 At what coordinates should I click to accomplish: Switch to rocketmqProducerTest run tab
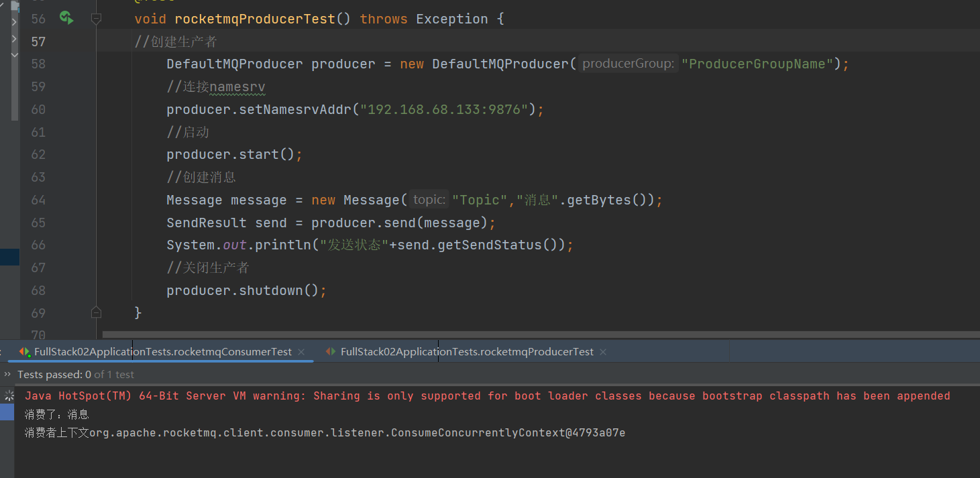pos(467,351)
